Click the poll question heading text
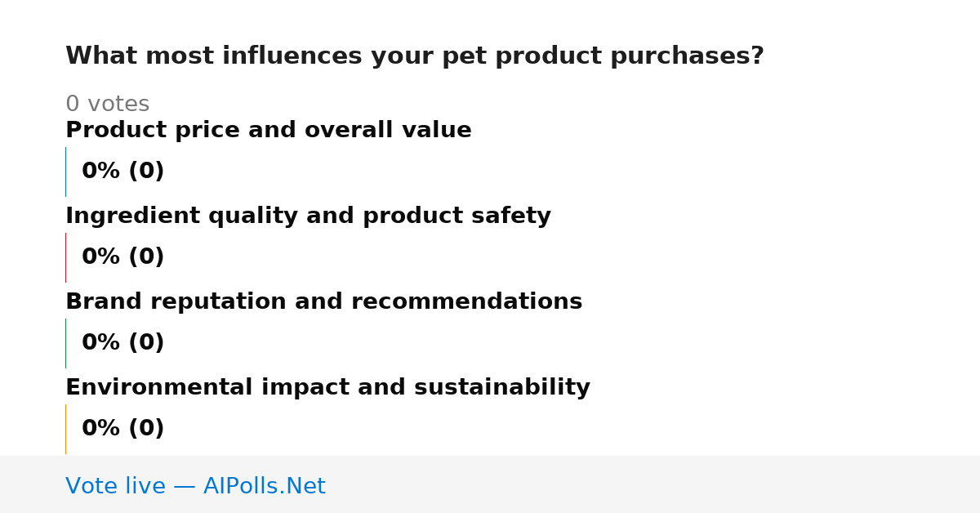 (415, 56)
